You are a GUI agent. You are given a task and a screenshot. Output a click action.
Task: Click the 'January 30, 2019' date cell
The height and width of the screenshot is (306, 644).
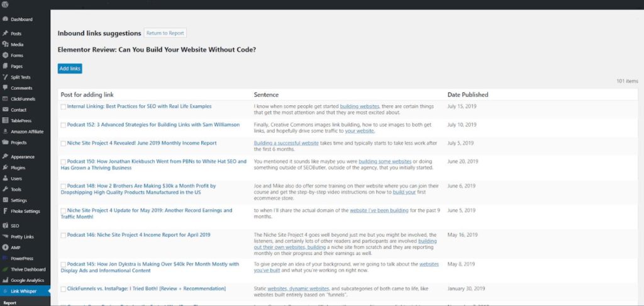click(x=466, y=289)
